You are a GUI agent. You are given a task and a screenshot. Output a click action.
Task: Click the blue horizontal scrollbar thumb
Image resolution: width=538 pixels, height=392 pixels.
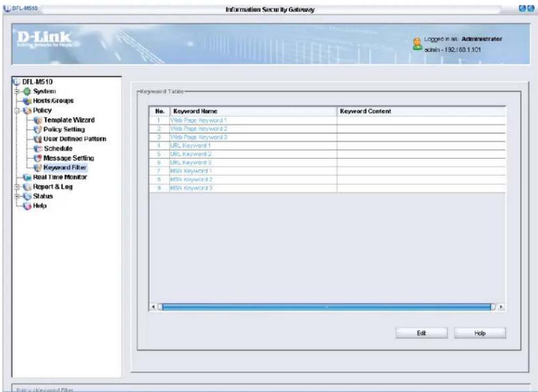(327, 306)
